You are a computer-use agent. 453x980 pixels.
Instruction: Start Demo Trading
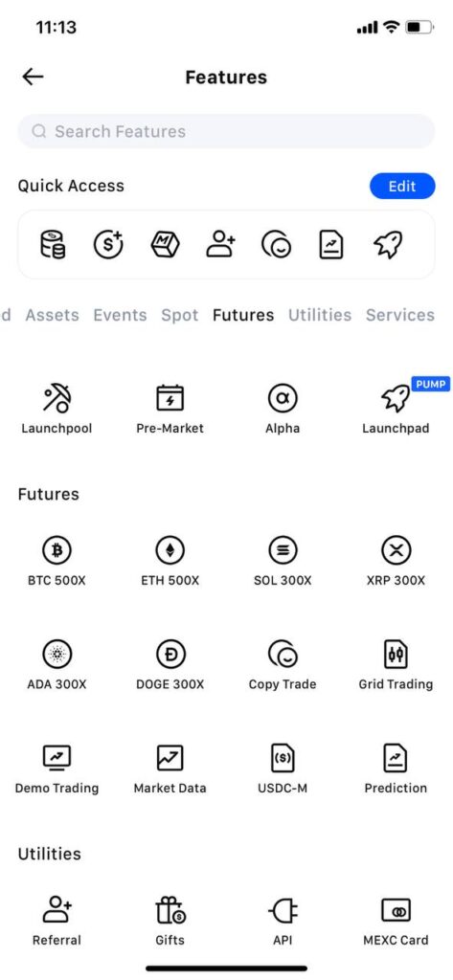point(57,768)
